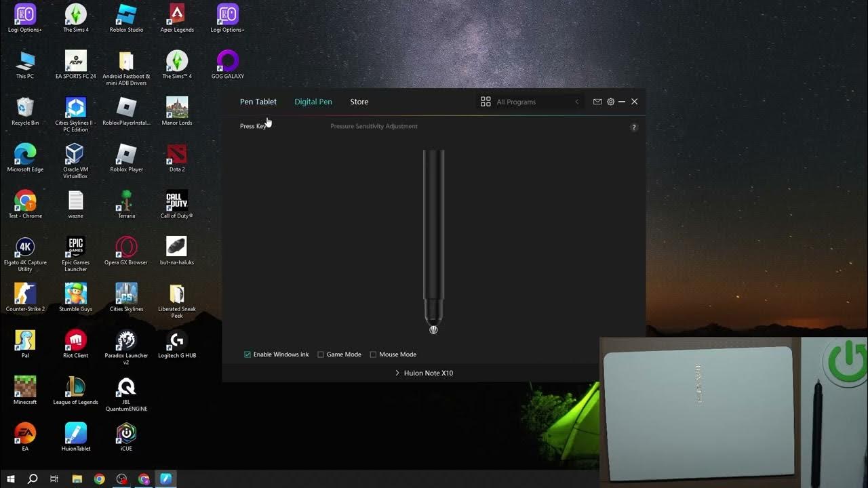The height and width of the screenshot is (488, 868).
Task: Open Cities Skylines II - PC Edition
Action: 76,115
